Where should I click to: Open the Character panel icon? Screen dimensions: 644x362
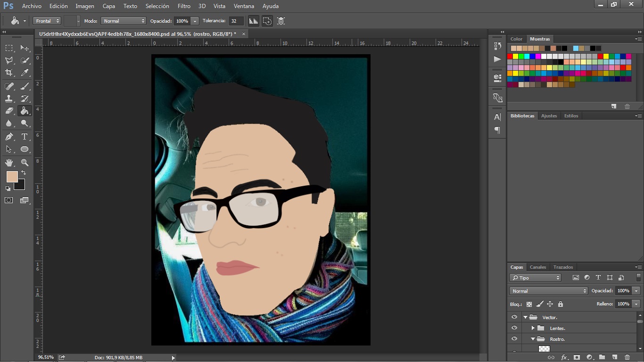coord(497,117)
